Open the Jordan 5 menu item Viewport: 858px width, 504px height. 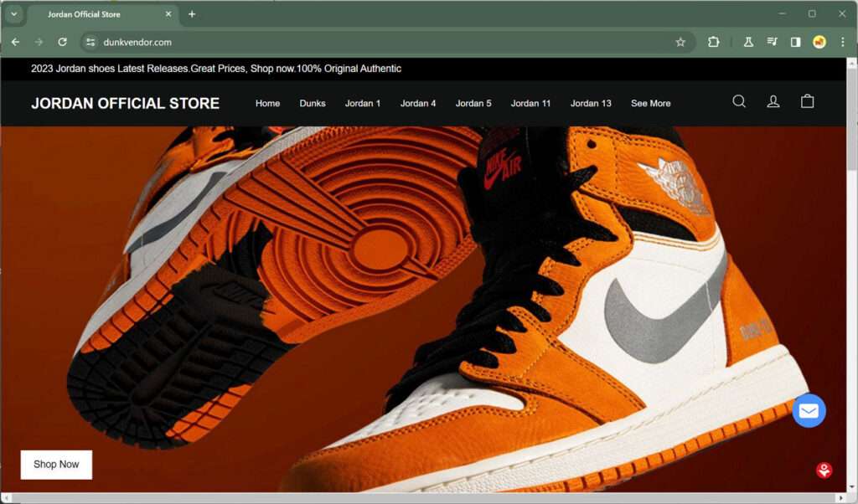[x=473, y=103]
